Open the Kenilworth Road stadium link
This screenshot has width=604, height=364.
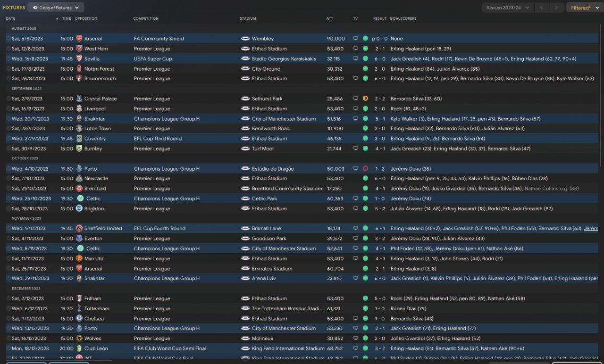(x=271, y=129)
